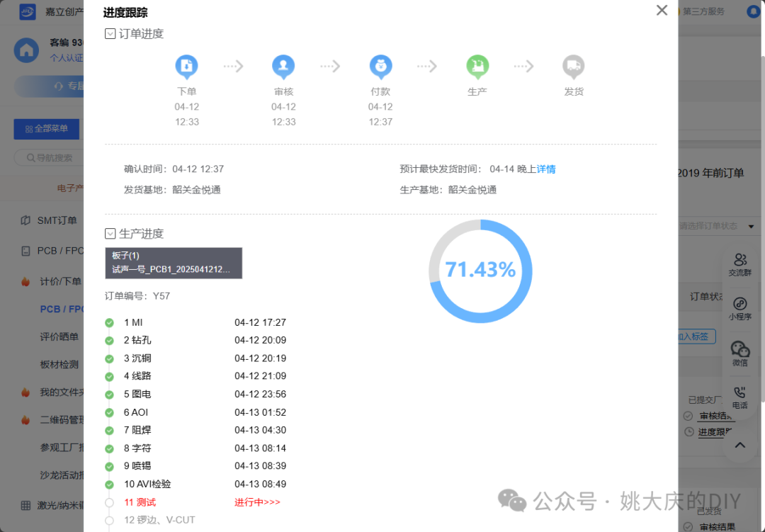This screenshot has width=765, height=532.
Task: Open the 请选择订单状态 dropdown
Action: (717, 226)
